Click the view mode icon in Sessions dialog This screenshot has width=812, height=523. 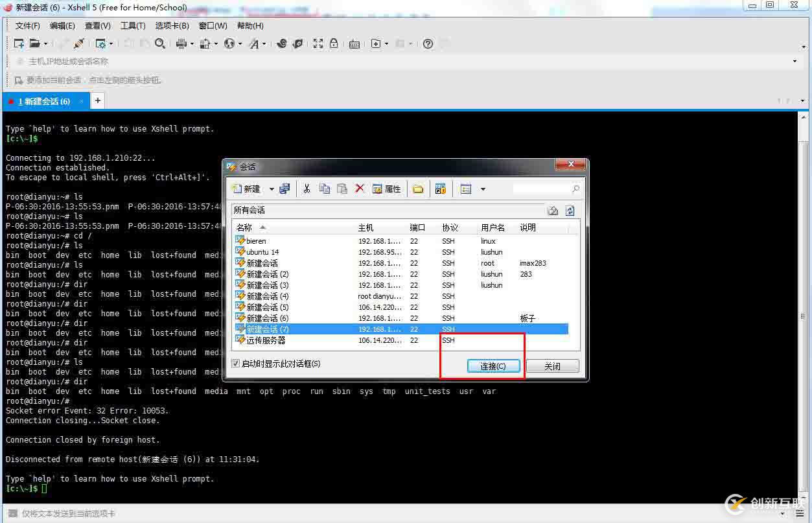466,189
